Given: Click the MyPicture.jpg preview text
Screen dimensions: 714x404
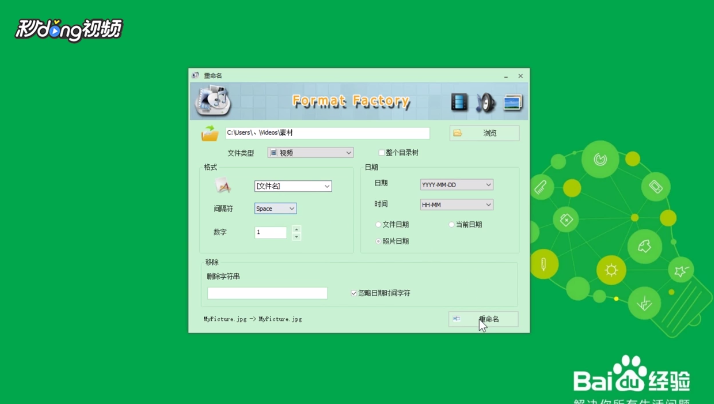Looking at the screenshot, I should coord(253,319).
